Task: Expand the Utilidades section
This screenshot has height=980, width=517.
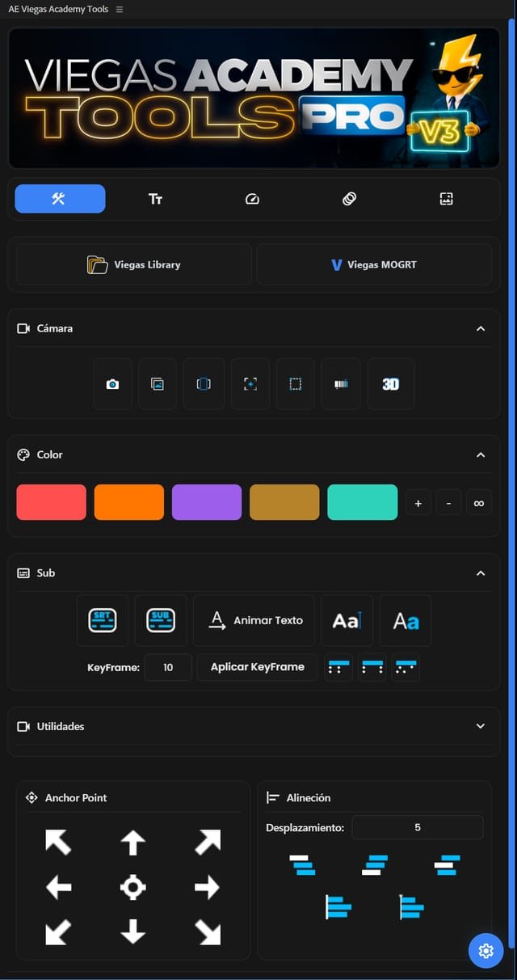Action: click(481, 726)
